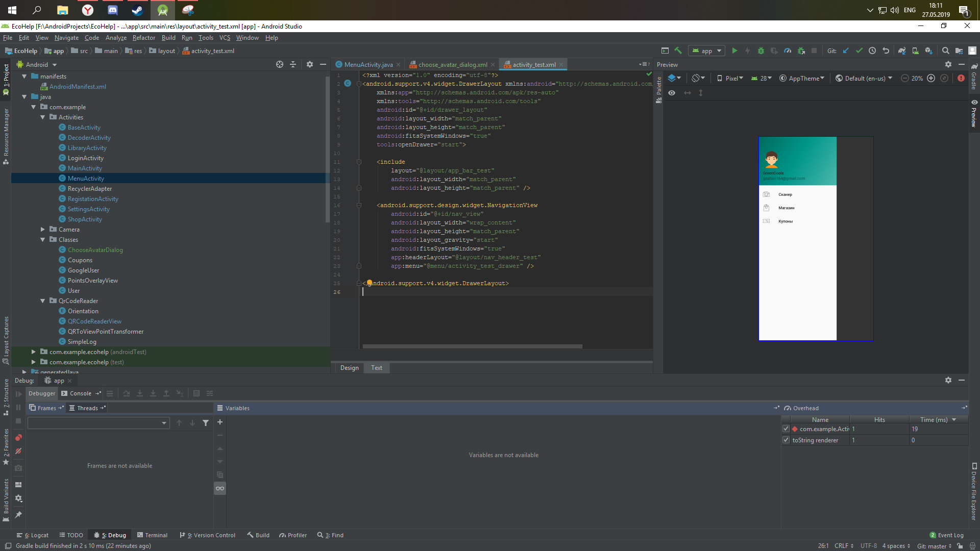
Task: Toggle Mute Breakpoints icon
Action: [x=18, y=451]
